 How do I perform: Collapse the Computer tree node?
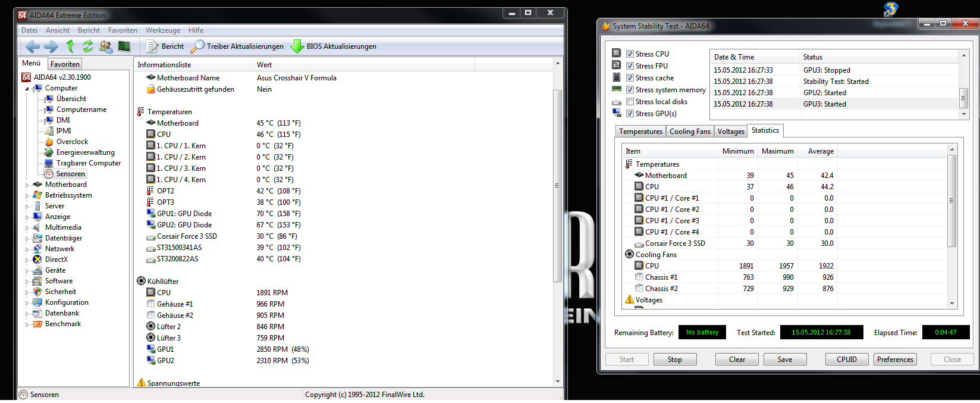pyautogui.click(x=27, y=89)
